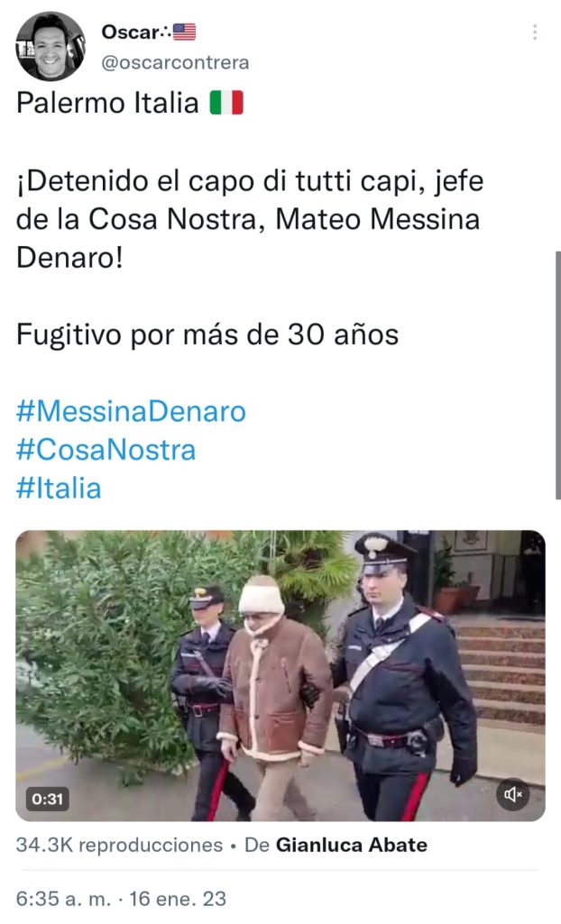Open the #Italia hashtag
Viewport: 561px width, 924px height.
59,488
